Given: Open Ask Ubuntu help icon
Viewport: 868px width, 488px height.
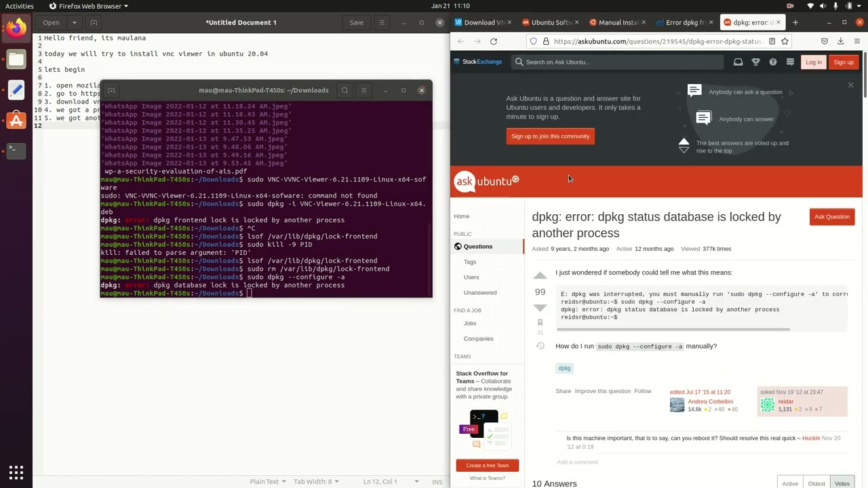Looking at the screenshot, I should click(772, 62).
